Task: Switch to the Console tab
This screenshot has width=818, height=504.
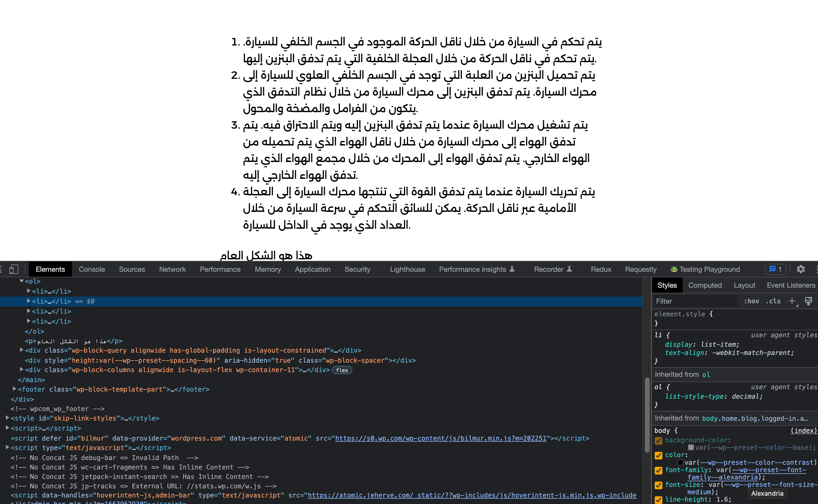Action: 92,269
